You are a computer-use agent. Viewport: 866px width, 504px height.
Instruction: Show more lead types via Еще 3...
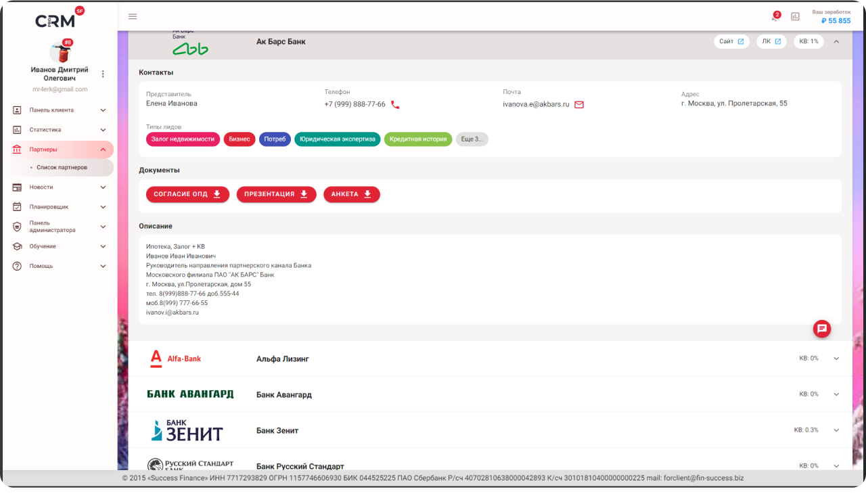point(472,139)
